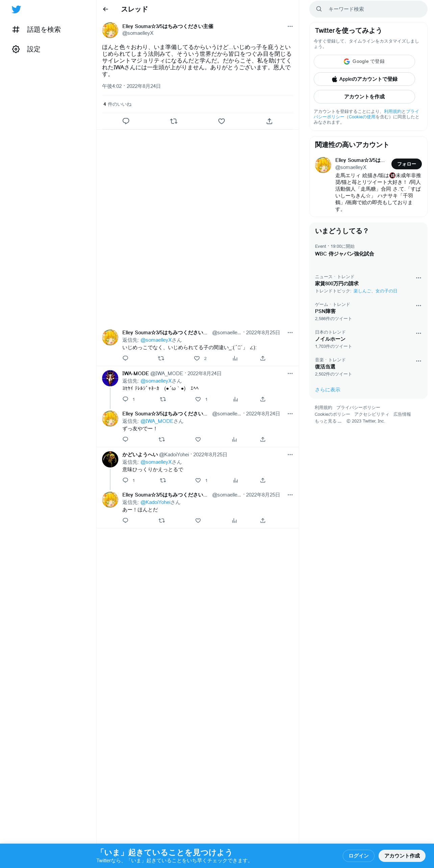
Task: Open the IWA-MODE profile avatar
Action: (110, 378)
